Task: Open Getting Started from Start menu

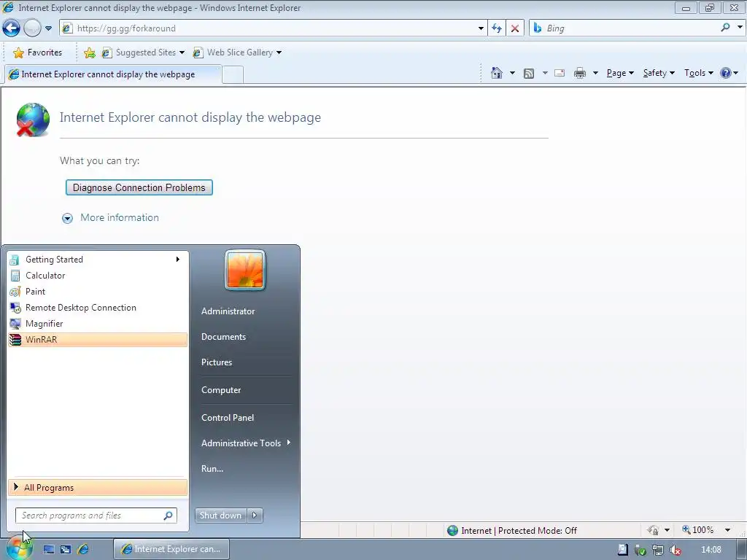Action: tap(98, 260)
